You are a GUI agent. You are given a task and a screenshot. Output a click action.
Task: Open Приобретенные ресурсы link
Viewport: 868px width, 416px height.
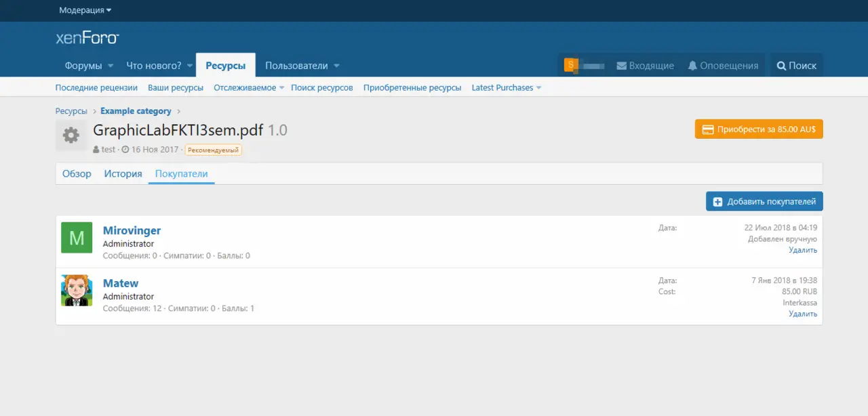coord(412,88)
